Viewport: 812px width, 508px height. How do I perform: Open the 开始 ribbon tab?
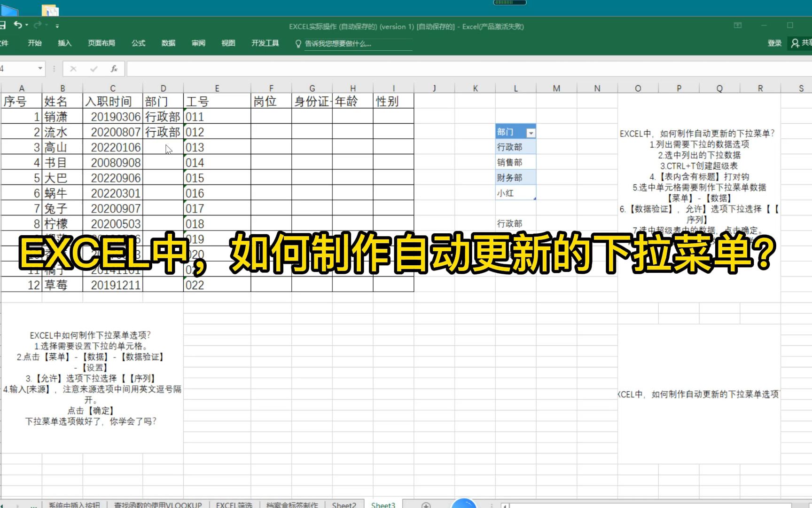(35, 43)
